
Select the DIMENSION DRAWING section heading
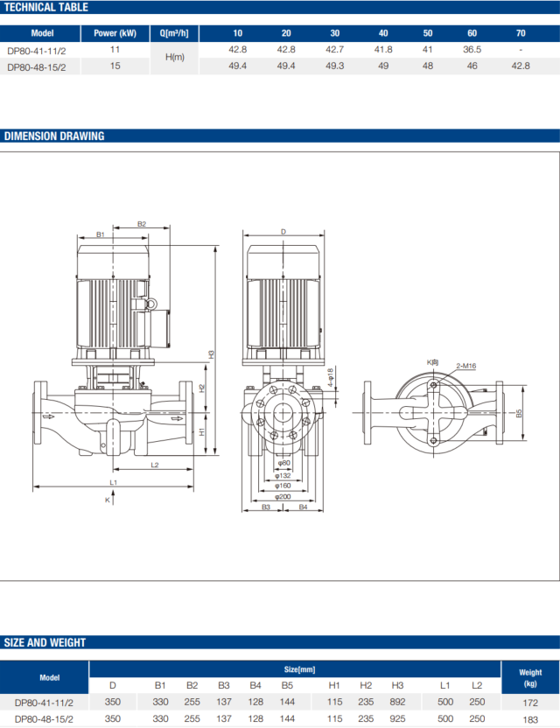pos(54,136)
